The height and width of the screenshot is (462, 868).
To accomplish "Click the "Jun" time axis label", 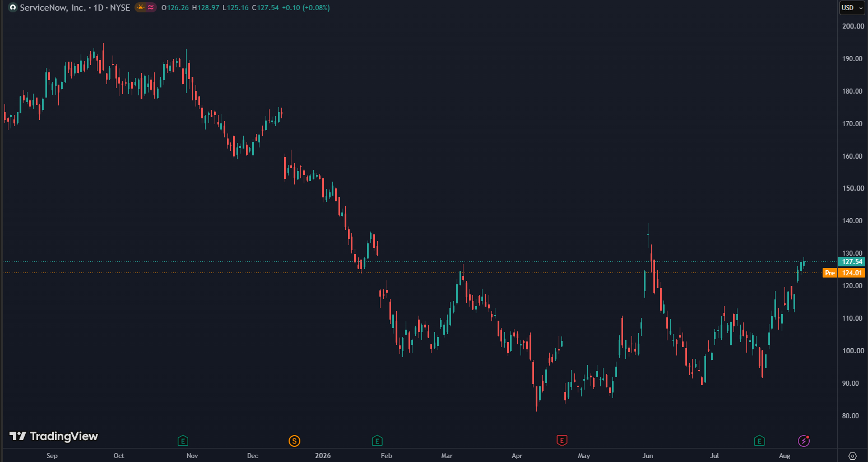I will pos(648,456).
